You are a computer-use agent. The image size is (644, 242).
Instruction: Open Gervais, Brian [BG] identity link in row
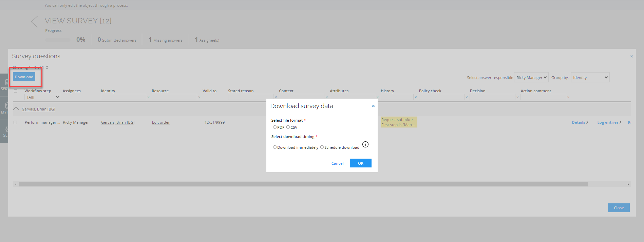[x=118, y=122]
